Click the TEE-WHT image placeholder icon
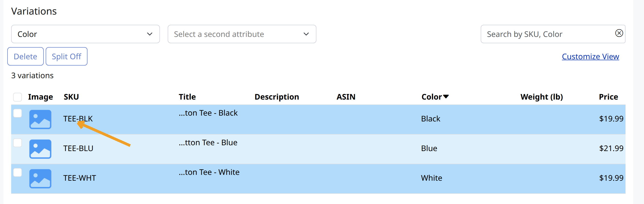Screen dimensions: 644x204 [40, 179]
